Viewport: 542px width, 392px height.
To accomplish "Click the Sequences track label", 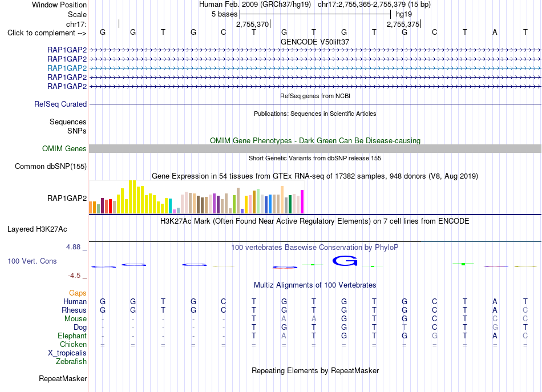I will point(68,122).
